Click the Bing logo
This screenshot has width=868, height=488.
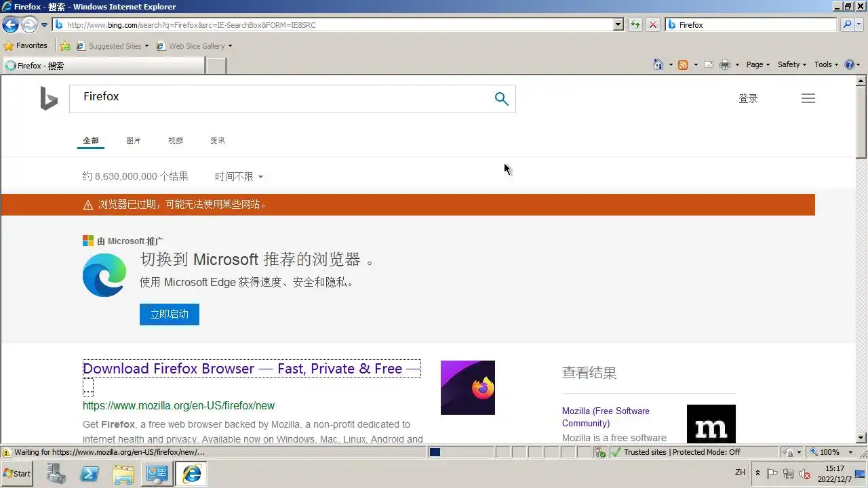49,99
